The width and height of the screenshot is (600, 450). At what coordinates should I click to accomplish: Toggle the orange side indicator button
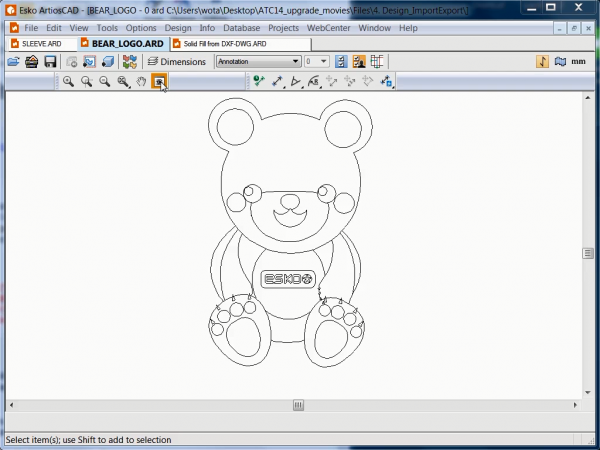click(x=542, y=62)
